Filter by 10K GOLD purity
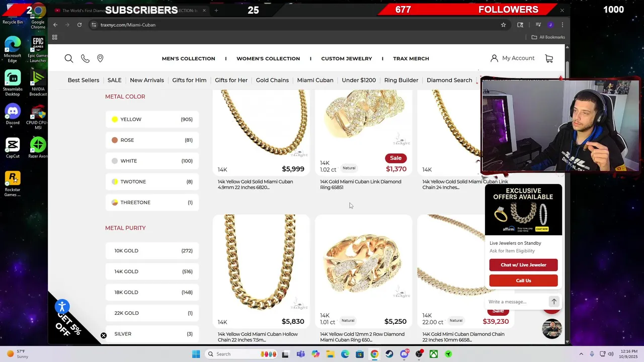644x362 pixels. pyautogui.click(x=152, y=251)
